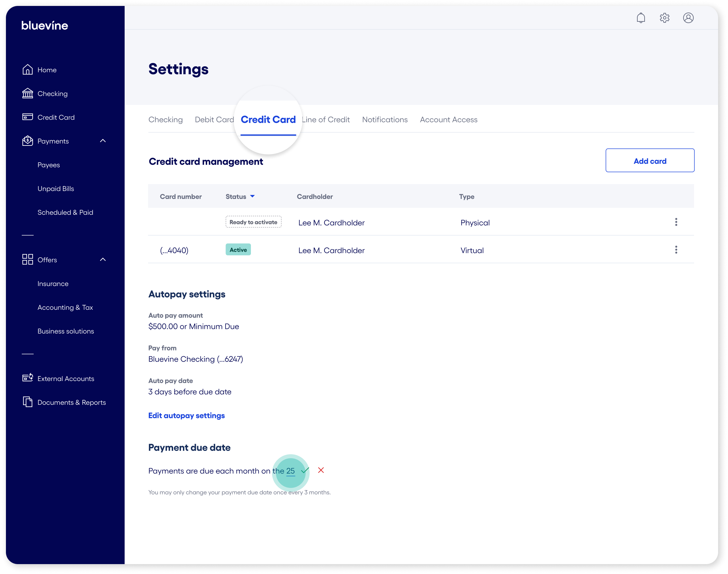Viewport: 728px width, 574px height.
Task: Open the notifications bell icon
Action: 641,18
